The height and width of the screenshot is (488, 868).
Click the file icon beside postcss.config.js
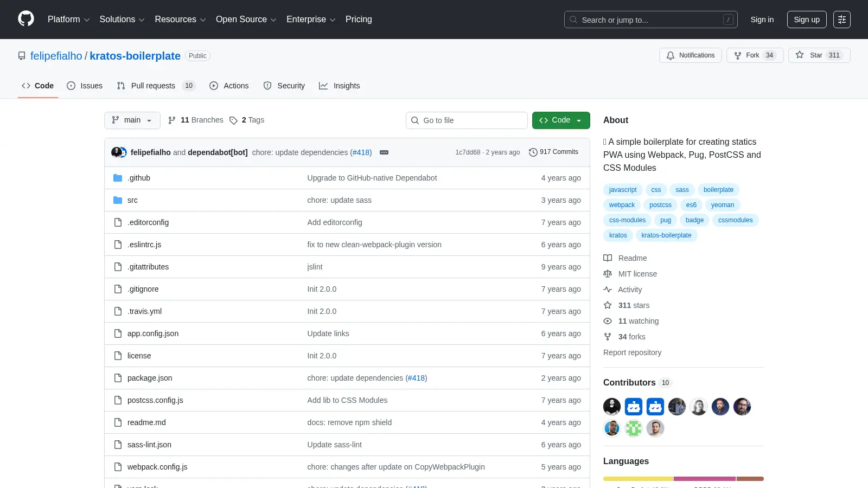click(118, 400)
